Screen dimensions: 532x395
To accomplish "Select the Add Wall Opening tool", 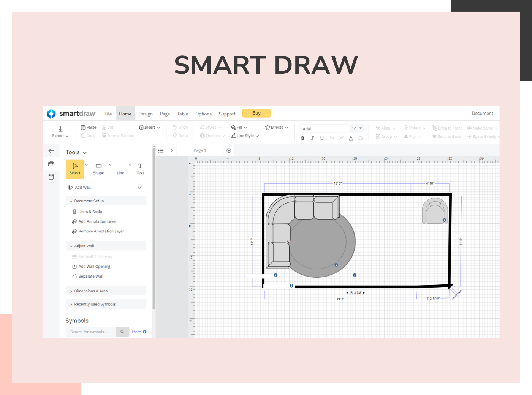I will click(x=94, y=266).
